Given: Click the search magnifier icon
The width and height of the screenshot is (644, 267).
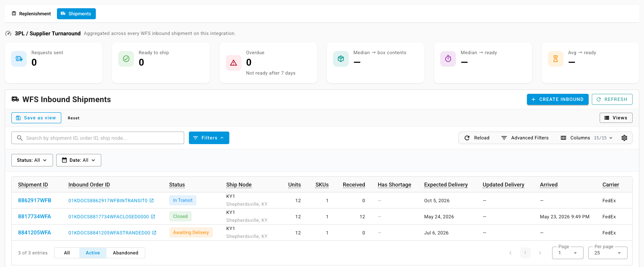Looking at the screenshot, I should tap(20, 138).
